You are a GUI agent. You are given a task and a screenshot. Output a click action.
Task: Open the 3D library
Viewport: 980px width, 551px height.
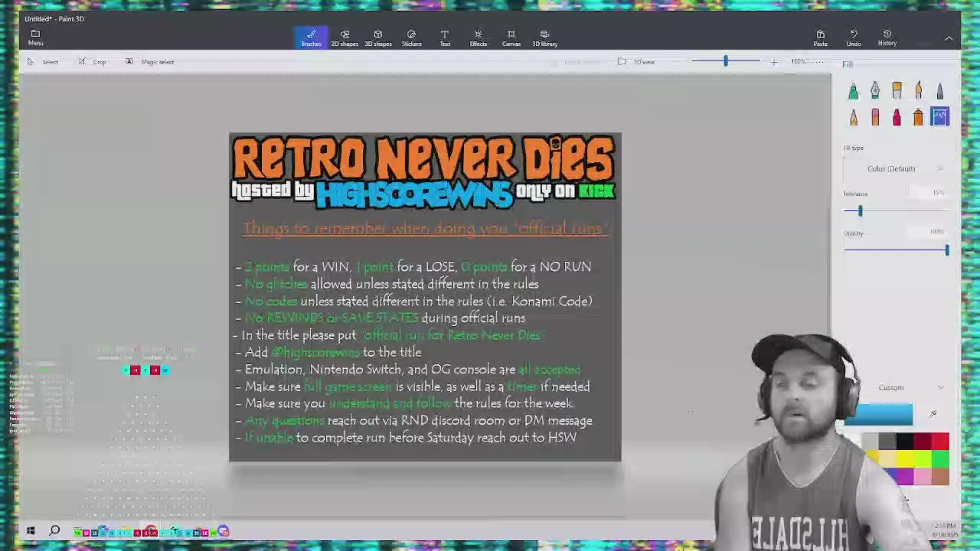click(x=544, y=37)
